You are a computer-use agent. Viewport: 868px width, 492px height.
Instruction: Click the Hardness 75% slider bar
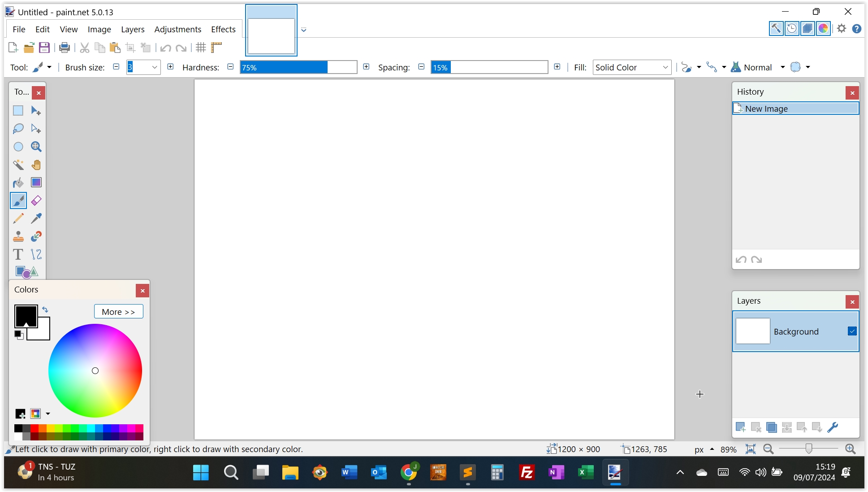coord(298,67)
